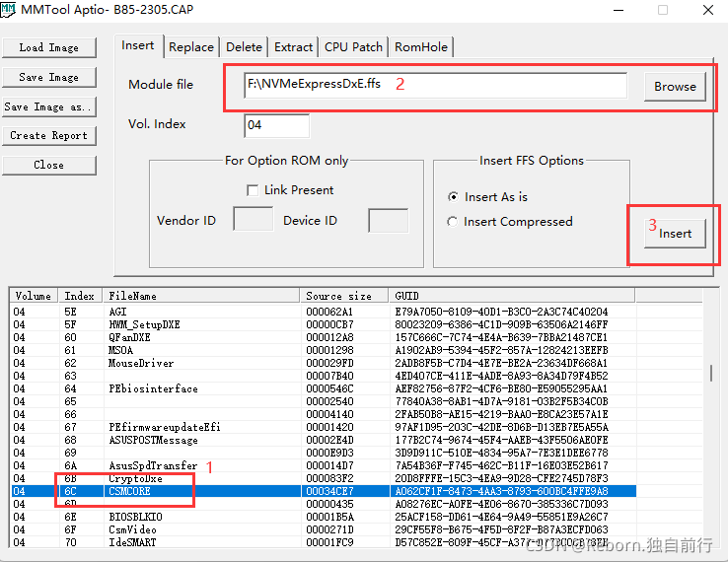Click GUID starting with A062CF1F
This screenshot has width=728, height=562.
[501, 491]
